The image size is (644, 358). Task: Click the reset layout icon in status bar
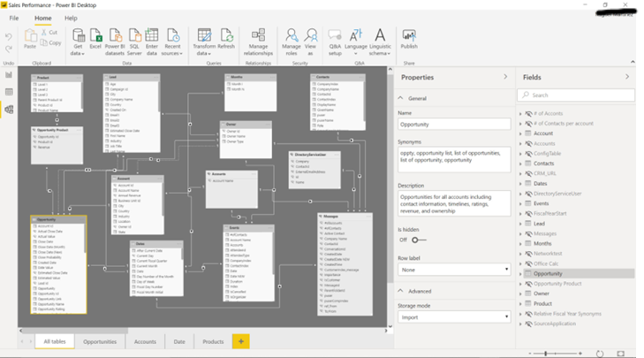click(x=600, y=354)
